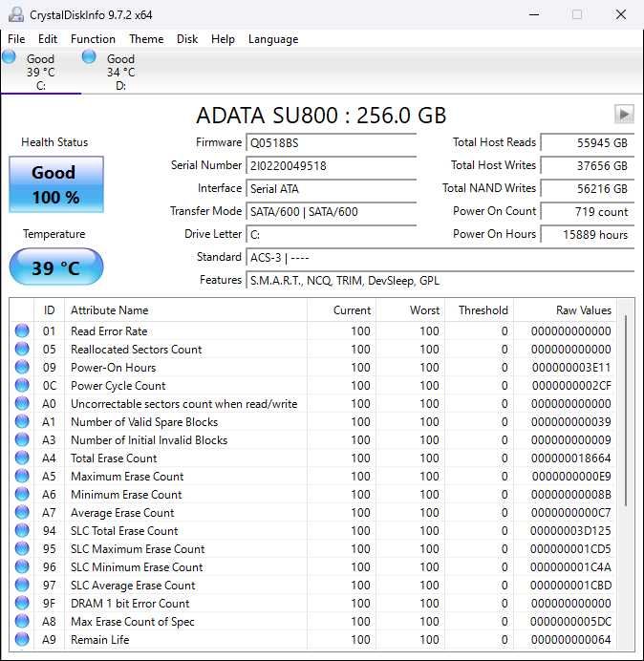
Task: Click raw value 000000003E11
Action: pos(571,368)
